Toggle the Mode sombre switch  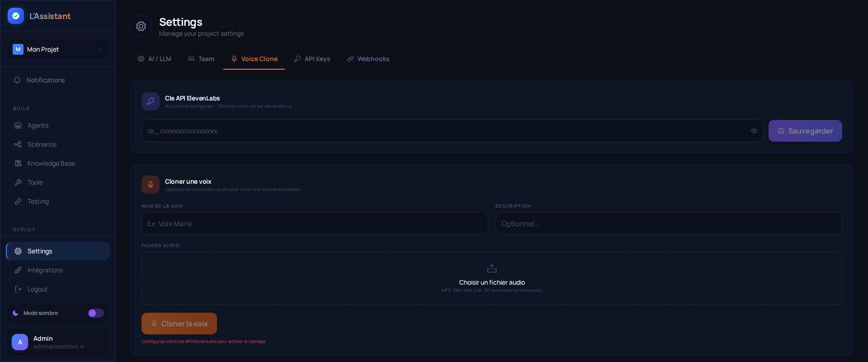coord(95,313)
